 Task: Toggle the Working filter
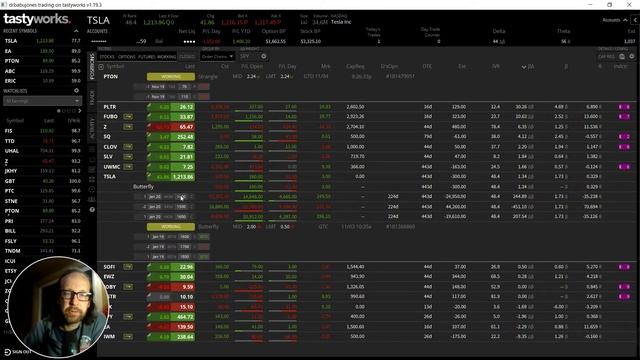pos(167,57)
